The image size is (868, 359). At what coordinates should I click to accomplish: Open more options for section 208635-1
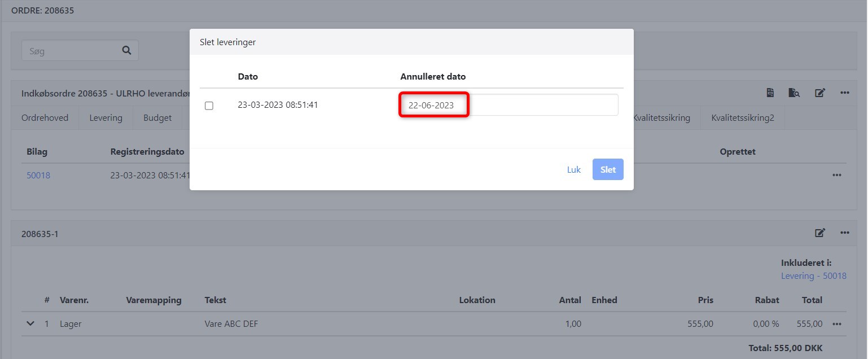tap(844, 233)
